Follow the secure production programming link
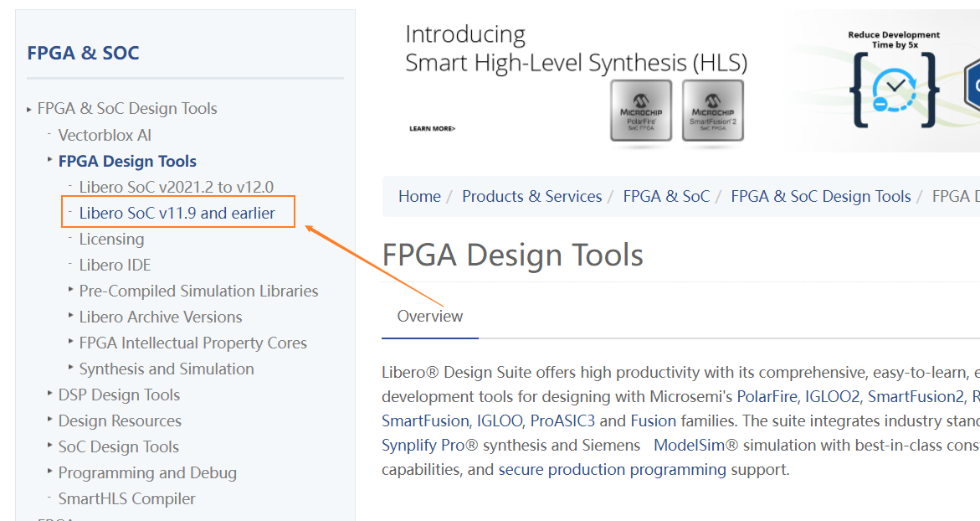Image resolution: width=980 pixels, height=521 pixels. (612, 470)
